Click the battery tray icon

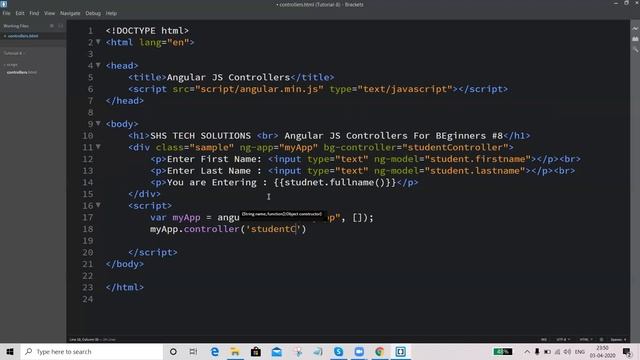pos(547,351)
